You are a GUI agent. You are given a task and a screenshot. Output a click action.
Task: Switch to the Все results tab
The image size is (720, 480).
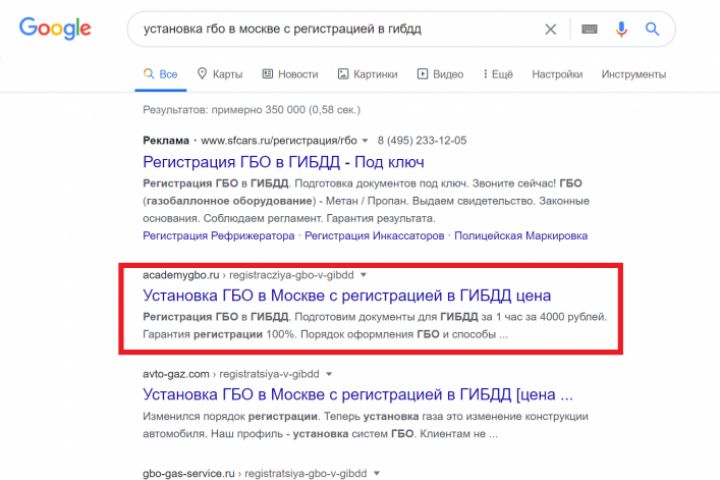coord(161,74)
